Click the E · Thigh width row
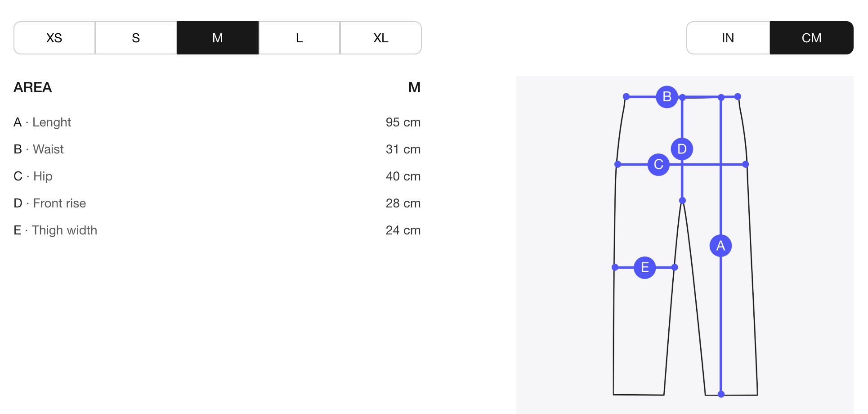Viewport: 868px width, 414px height. pos(56,230)
